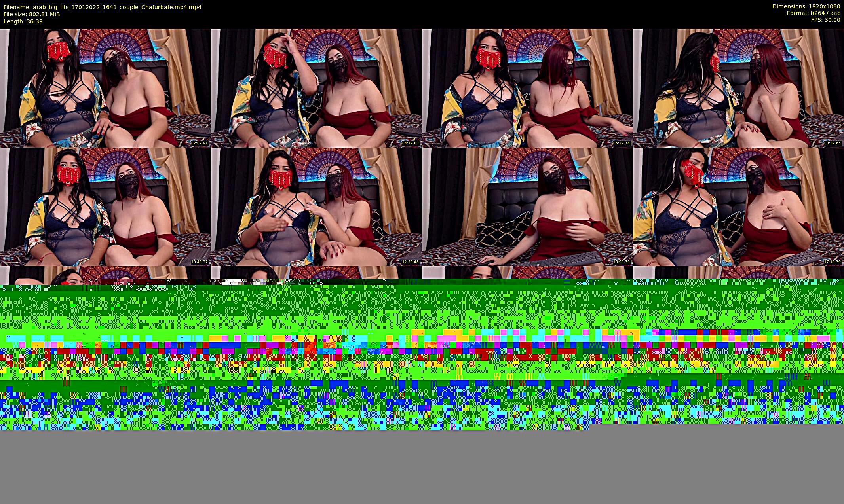Click the Dimensions 1920x1080 text
The width and height of the screenshot is (844, 504).
tap(806, 6)
